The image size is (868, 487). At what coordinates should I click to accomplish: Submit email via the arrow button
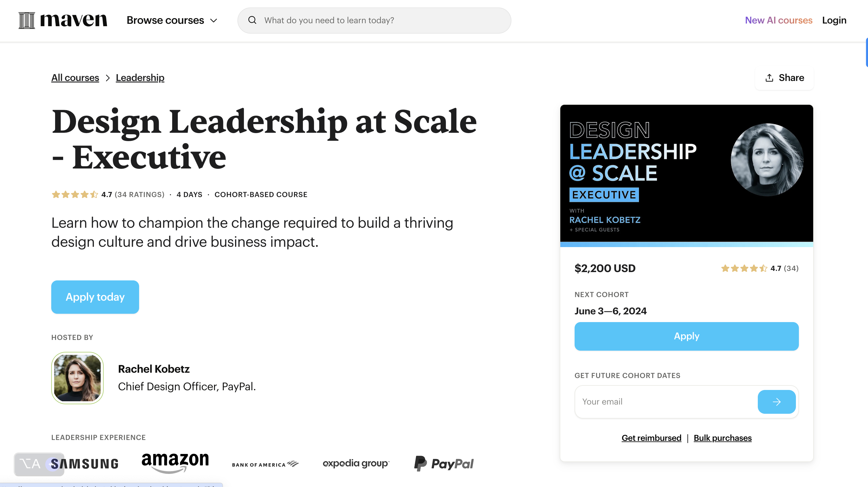pos(777,402)
